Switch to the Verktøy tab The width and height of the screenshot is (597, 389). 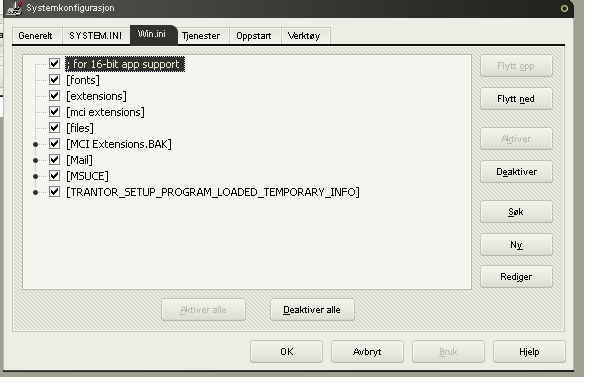tap(305, 36)
